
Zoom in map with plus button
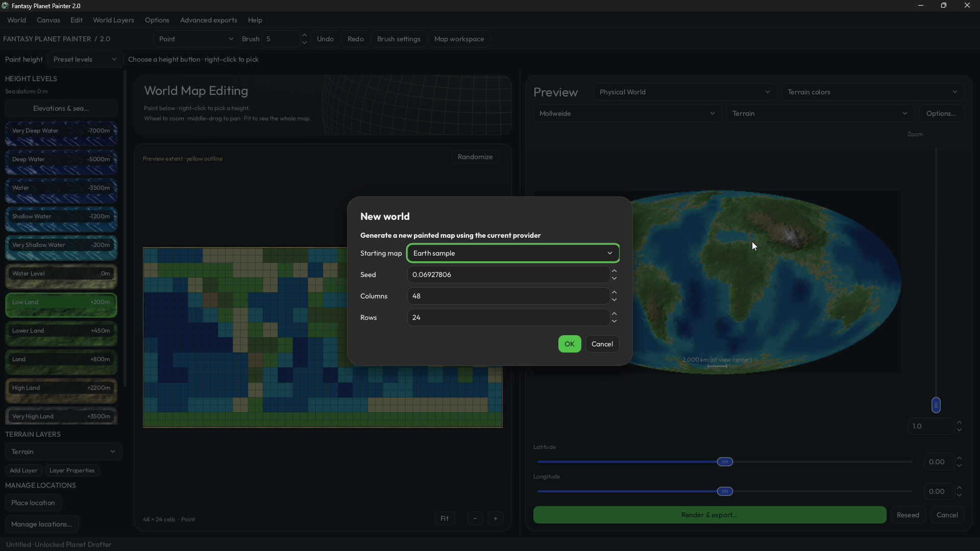tap(495, 518)
